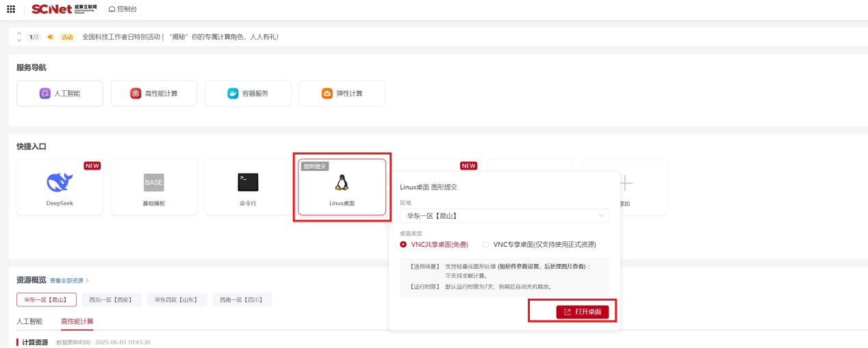Viewport: 868px width, 348px height.
Task: Open the app grid menu icon
Action: point(11,9)
